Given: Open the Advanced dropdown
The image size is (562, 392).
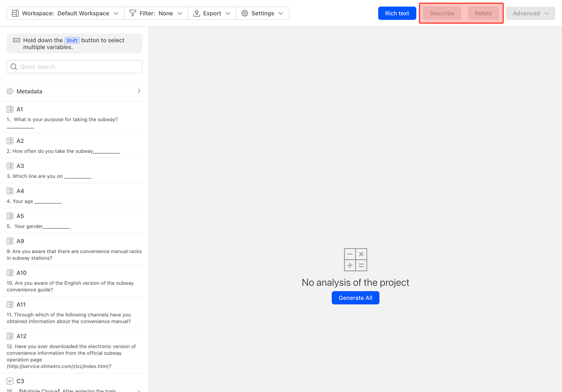Looking at the screenshot, I should 530,13.
